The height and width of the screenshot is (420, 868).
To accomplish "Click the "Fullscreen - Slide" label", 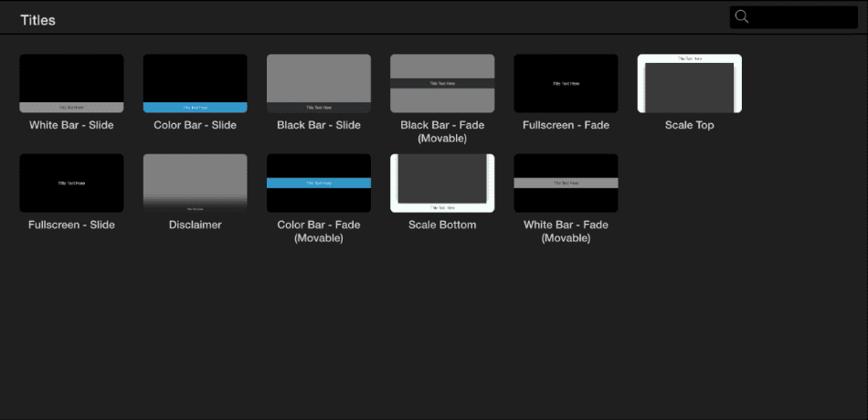I will click(x=71, y=225).
